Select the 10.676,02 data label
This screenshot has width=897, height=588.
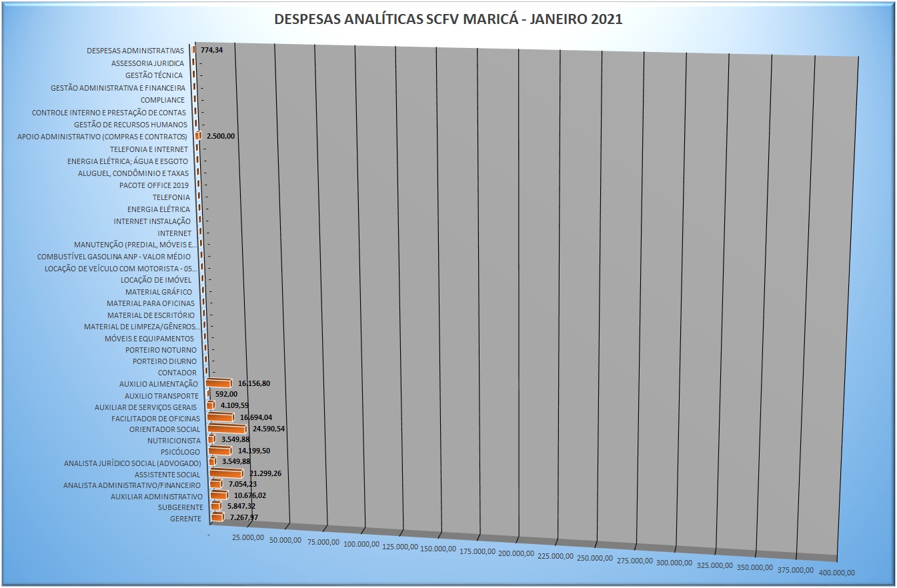[250, 495]
